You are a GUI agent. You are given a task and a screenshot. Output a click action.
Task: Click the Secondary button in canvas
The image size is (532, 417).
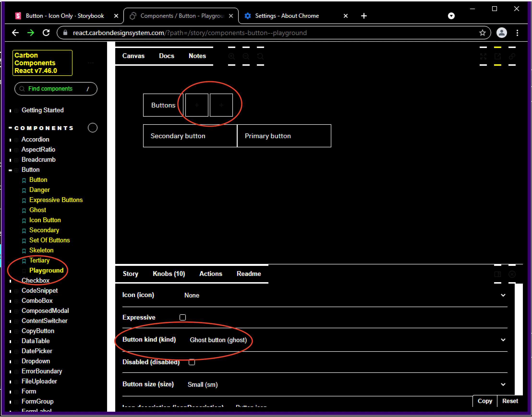coord(190,136)
